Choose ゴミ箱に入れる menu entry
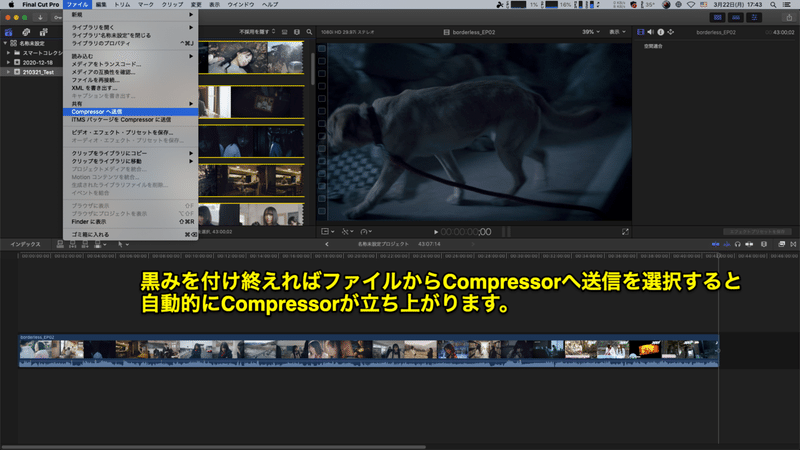 click(131, 235)
